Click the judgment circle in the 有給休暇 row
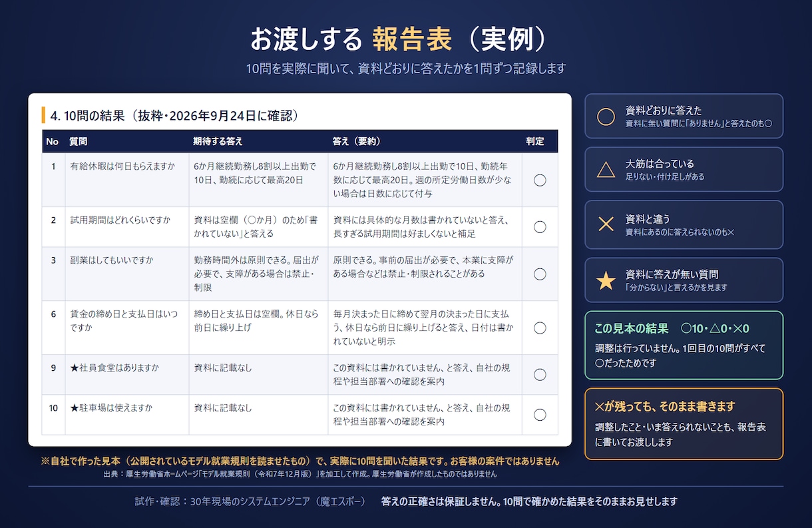Viewport: 812px width, 528px height. pyautogui.click(x=540, y=180)
